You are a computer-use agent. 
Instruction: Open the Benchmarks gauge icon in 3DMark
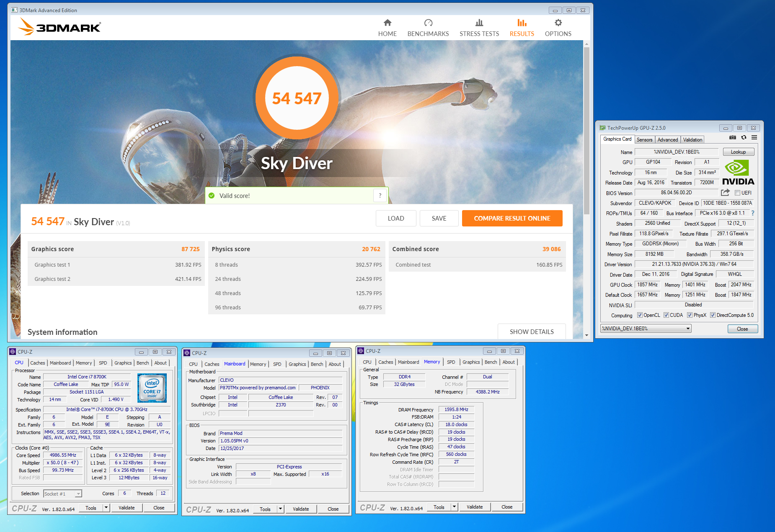coord(428,23)
